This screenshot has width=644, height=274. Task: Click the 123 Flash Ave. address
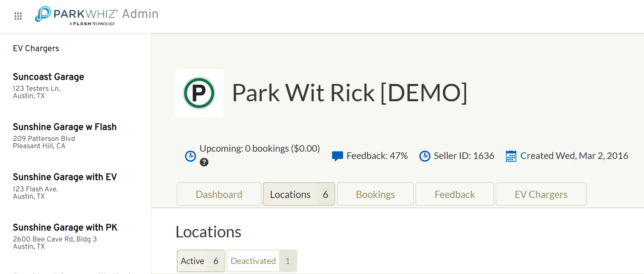coord(35,189)
